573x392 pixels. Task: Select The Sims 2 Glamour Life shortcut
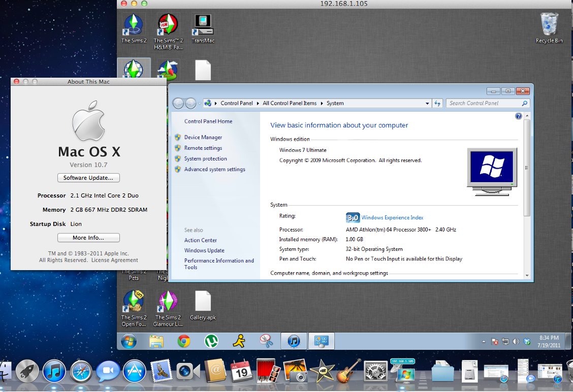click(x=168, y=308)
